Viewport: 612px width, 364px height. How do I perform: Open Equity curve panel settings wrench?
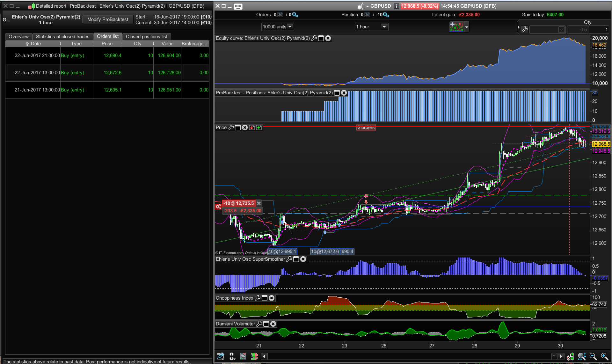click(314, 38)
